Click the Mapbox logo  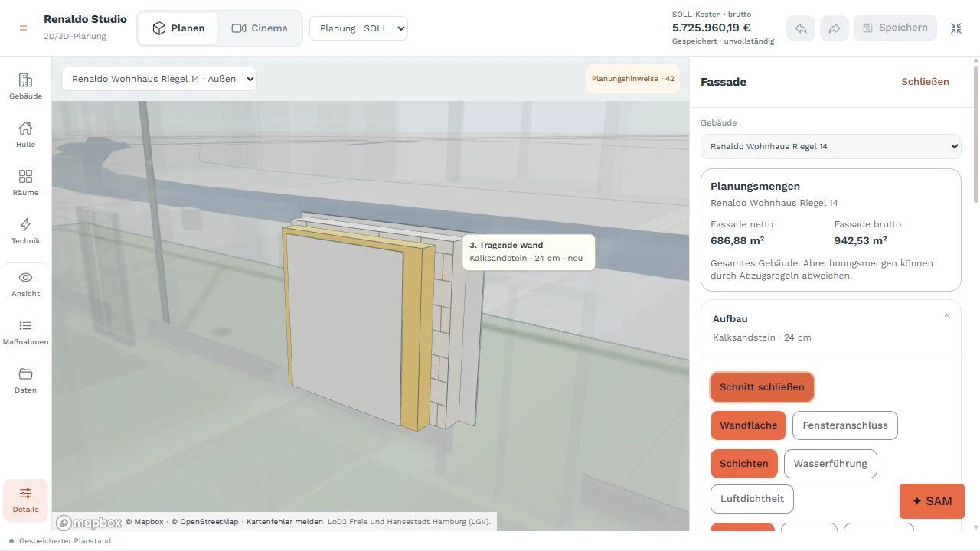tap(89, 523)
